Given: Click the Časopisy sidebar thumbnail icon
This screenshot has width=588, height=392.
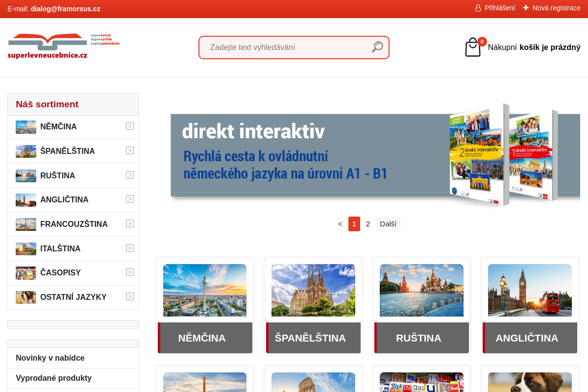Looking at the screenshot, I should (x=26, y=273).
